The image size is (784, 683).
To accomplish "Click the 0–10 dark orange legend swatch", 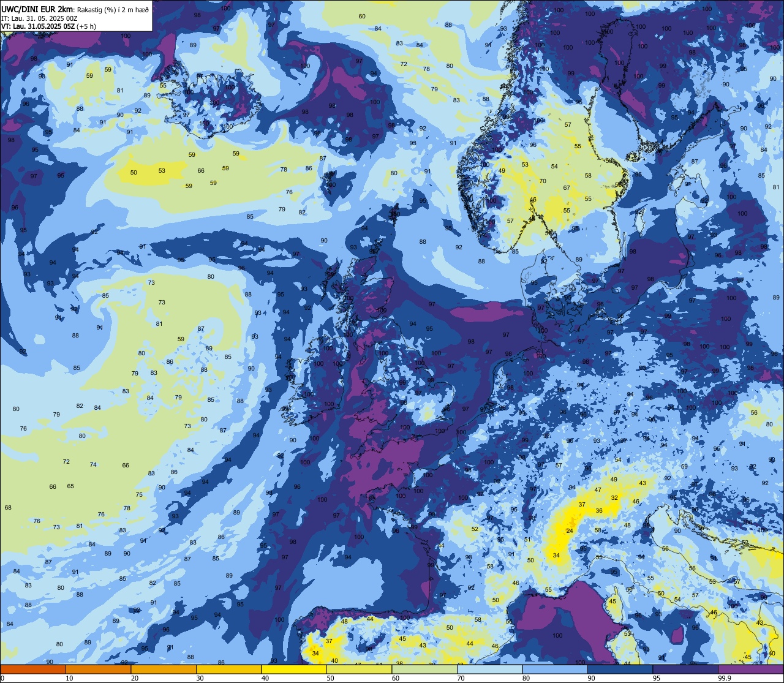I will 33,670.
